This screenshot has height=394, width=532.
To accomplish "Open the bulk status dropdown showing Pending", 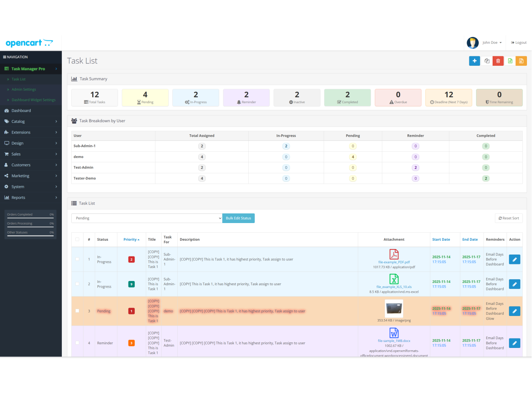I will [147, 218].
